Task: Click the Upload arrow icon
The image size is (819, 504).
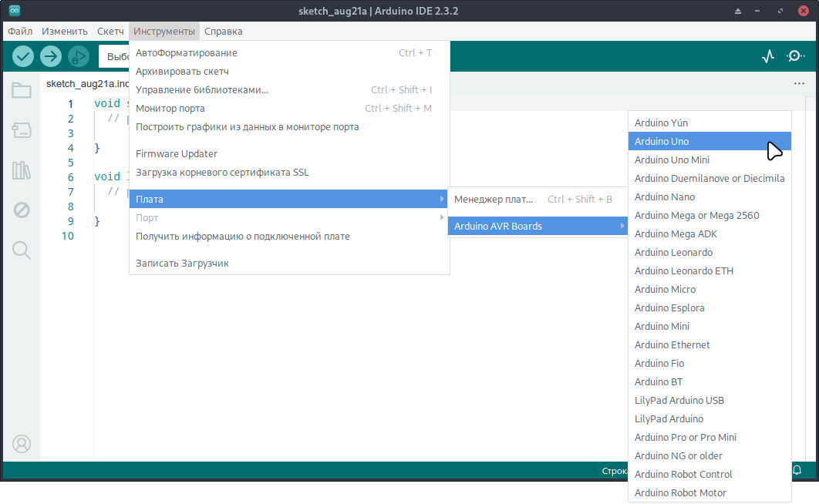Action: tap(50, 55)
